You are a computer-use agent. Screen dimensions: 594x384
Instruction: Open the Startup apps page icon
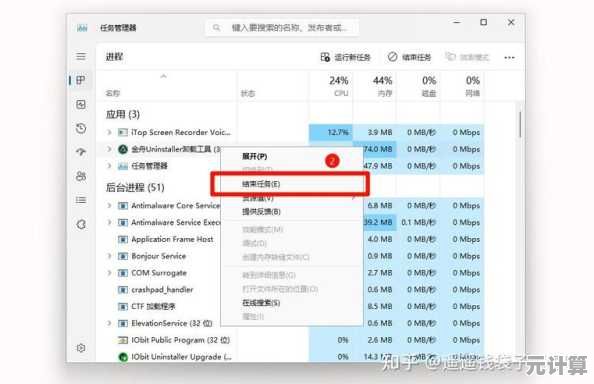[81, 152]
